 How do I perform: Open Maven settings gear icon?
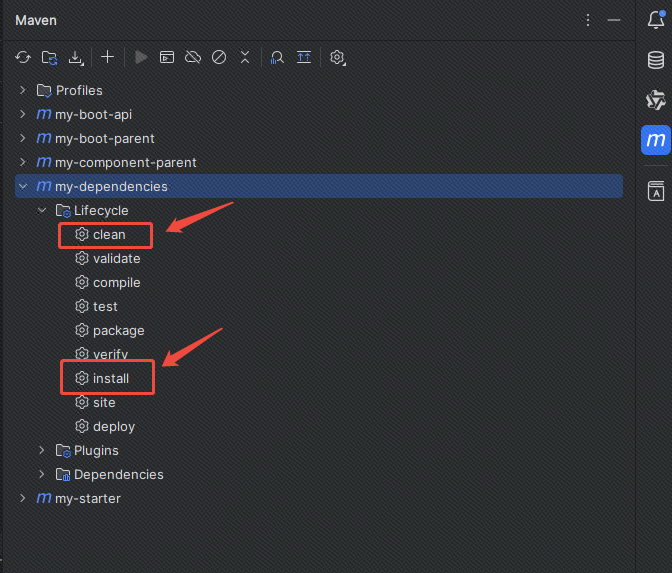tap(337, 57)
